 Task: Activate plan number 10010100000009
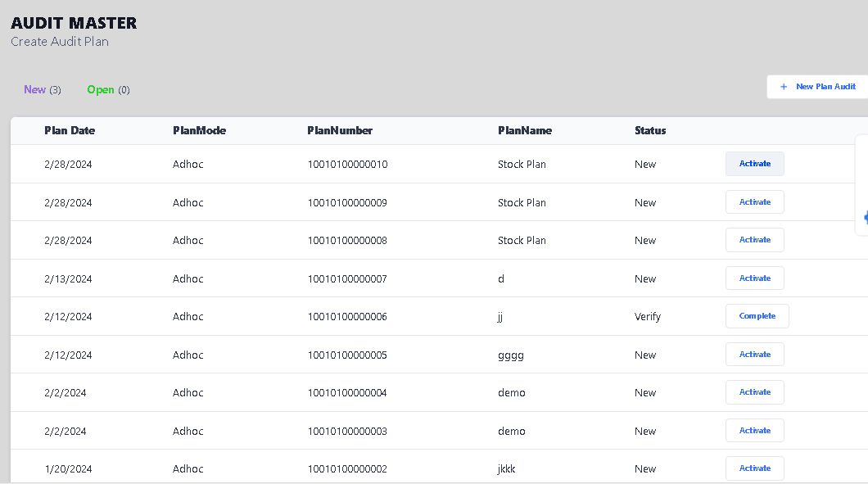tap(754, 202)
